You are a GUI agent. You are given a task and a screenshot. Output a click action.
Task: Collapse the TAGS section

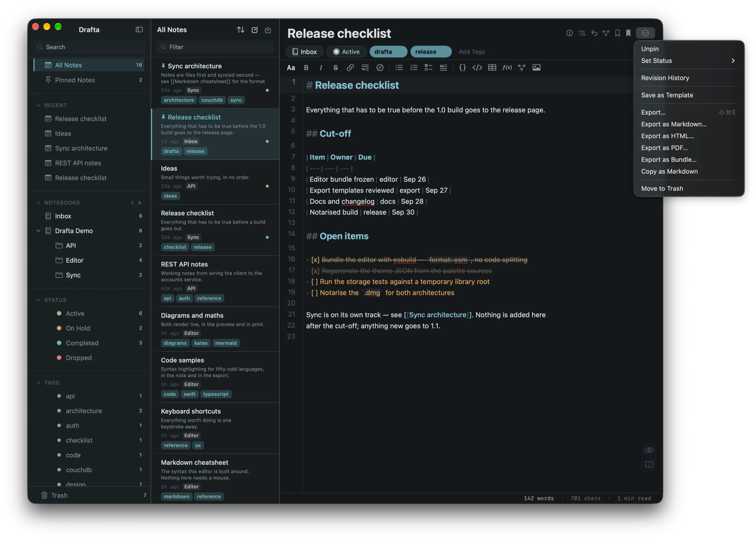[38, 382]
